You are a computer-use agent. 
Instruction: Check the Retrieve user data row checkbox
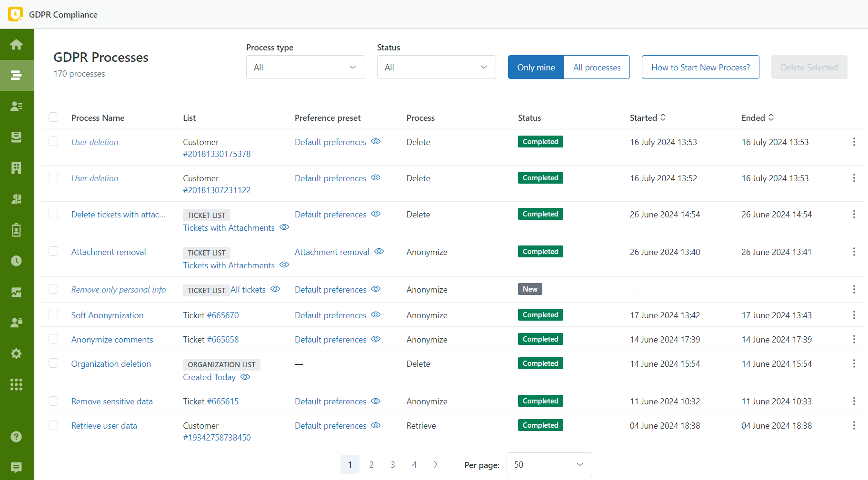[x=53, y=425]
